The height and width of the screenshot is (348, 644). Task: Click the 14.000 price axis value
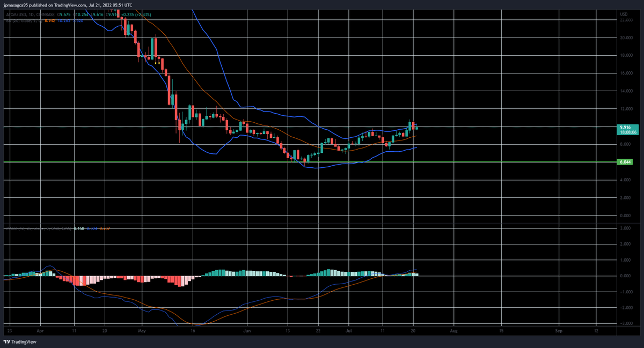pyautogui.click(x=626, y=91)
